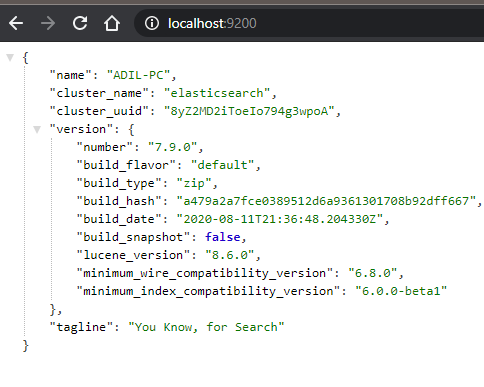Click the "build_type" key
Viewport: 484px width, 387px height.
(x=119, y=183)
